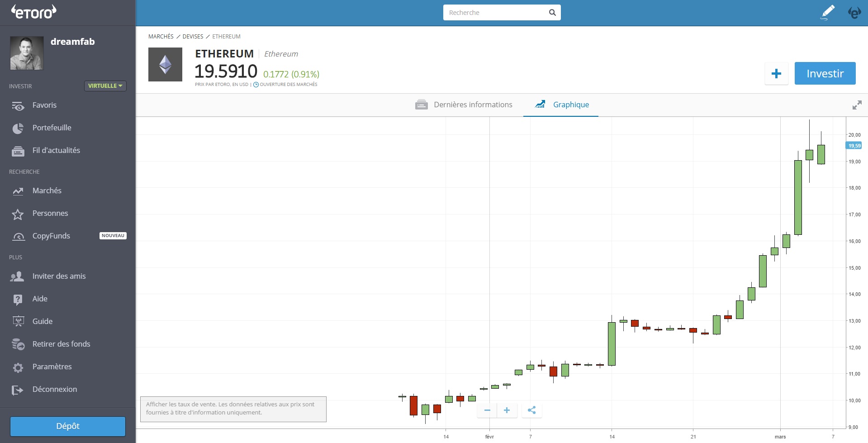Click the dreamfab profile photo
The height and width of the screenshot is (443, 868).
pos(27,53)
